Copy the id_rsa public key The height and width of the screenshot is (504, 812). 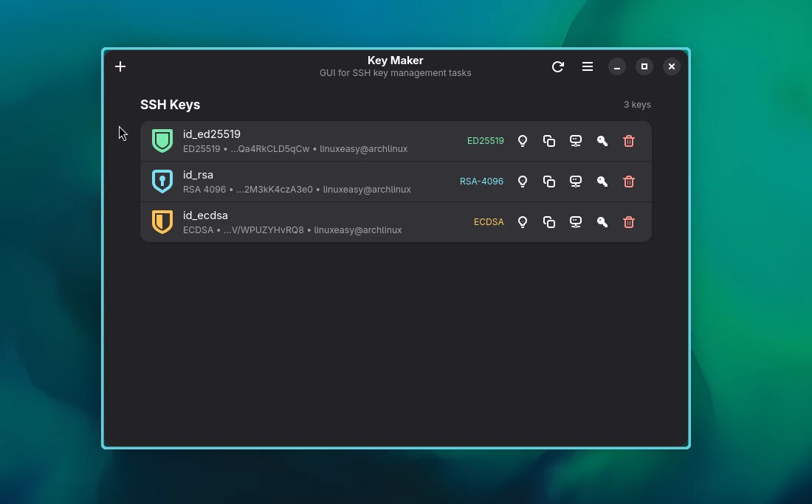[x=549, y=181]
